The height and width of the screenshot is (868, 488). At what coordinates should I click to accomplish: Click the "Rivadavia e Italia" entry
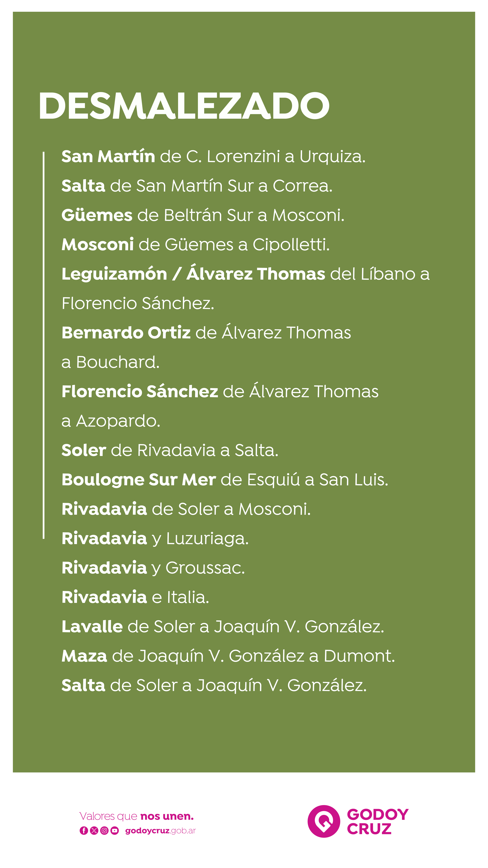[135, 597]
